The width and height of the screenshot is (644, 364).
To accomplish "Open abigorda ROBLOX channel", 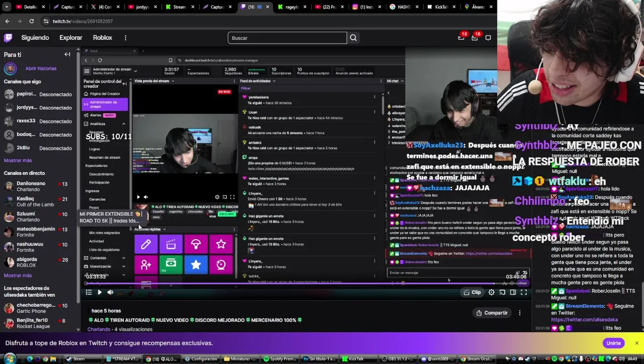I will coord(38,262).
